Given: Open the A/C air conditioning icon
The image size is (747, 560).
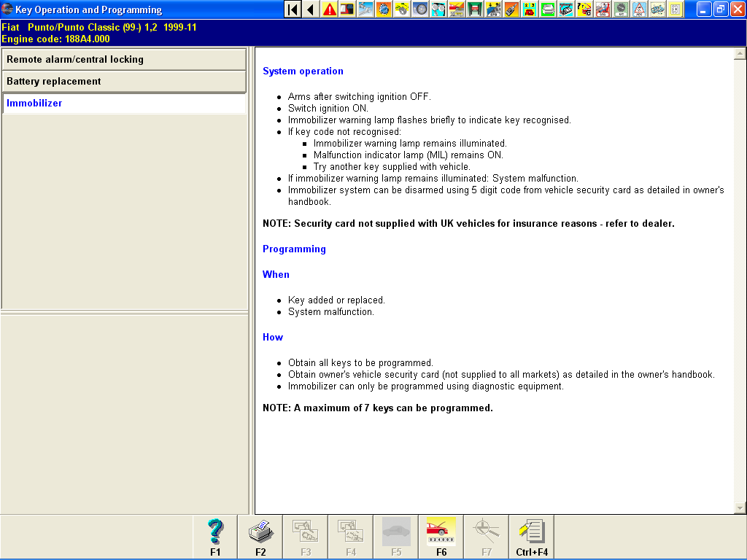Looking at the screenshot, I should pos(621,9).
